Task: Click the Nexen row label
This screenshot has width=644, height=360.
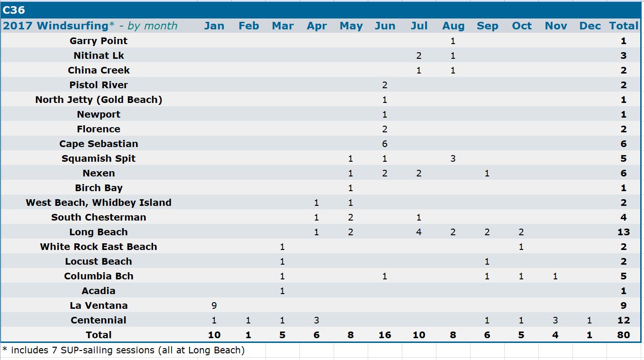Action: click(x=99, y=173)
